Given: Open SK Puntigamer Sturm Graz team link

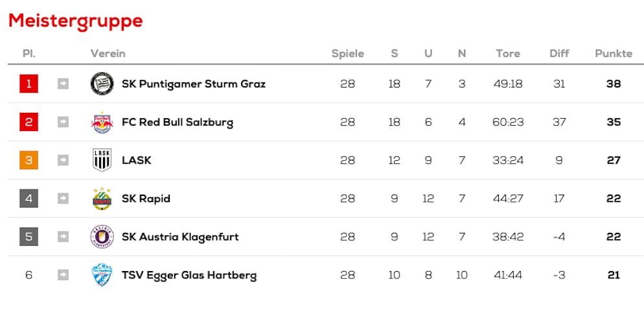Looking at the screenshot, I should (193, 84).
